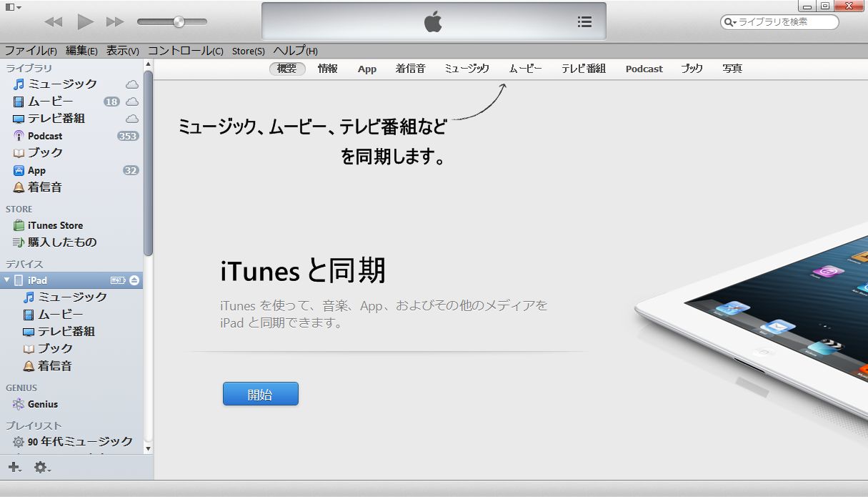
Task: Collapse the iPad device tree
Action: pos(7,280)
